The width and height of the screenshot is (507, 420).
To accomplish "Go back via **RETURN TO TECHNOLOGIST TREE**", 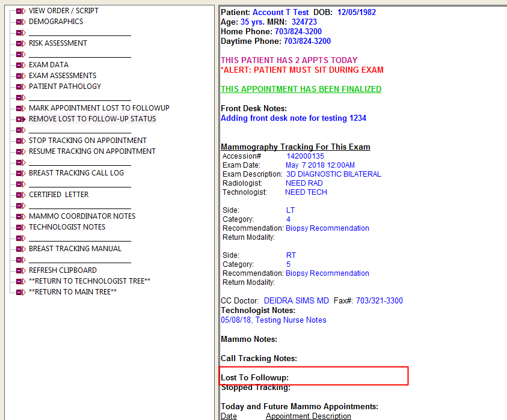I will [90, 281].
